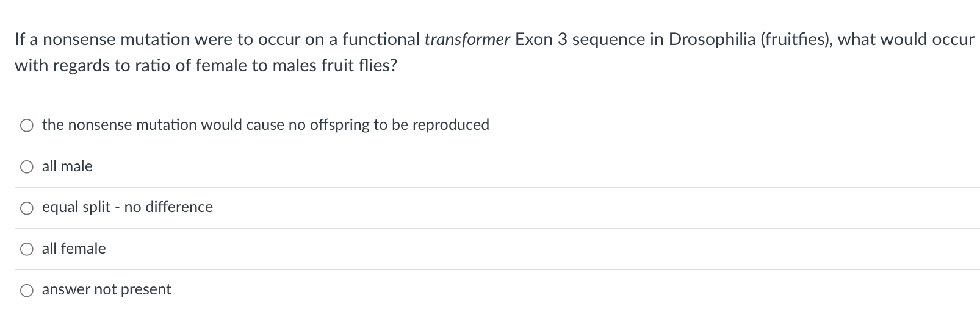Click the word "functional" in the question
This screenshot has width=980, height=312.
pyautogui.click(x=381, y=40)
